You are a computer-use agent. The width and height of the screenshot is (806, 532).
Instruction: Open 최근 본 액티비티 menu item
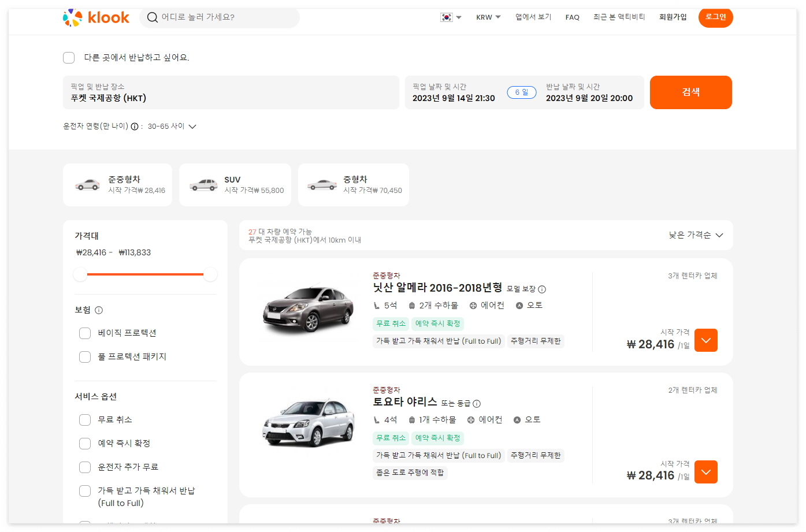point(619,17)
